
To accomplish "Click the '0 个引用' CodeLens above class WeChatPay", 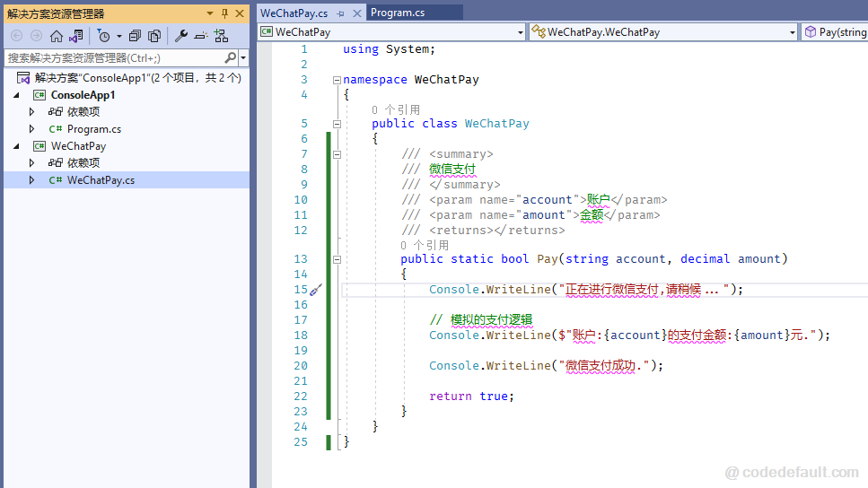I will point(396,109).
